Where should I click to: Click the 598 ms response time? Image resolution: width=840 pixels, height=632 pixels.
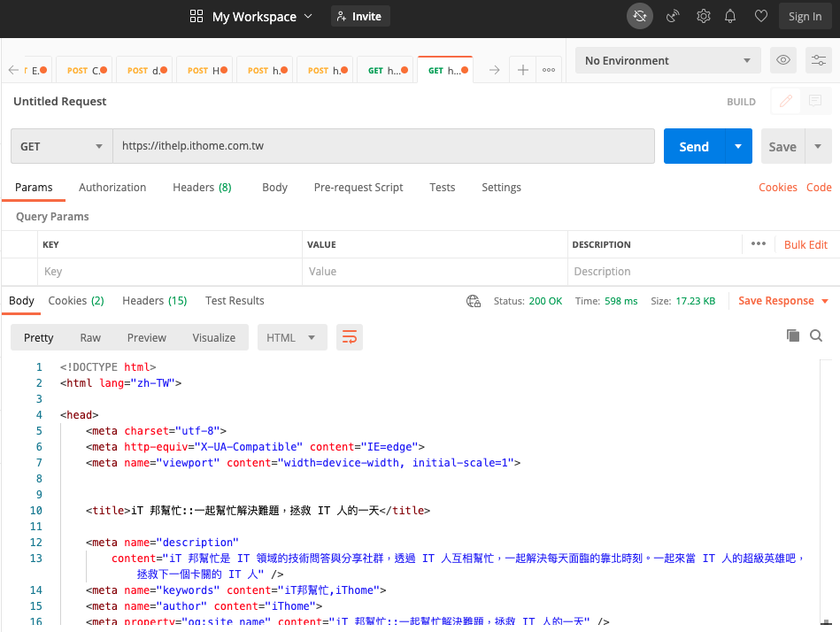point(620,301)
